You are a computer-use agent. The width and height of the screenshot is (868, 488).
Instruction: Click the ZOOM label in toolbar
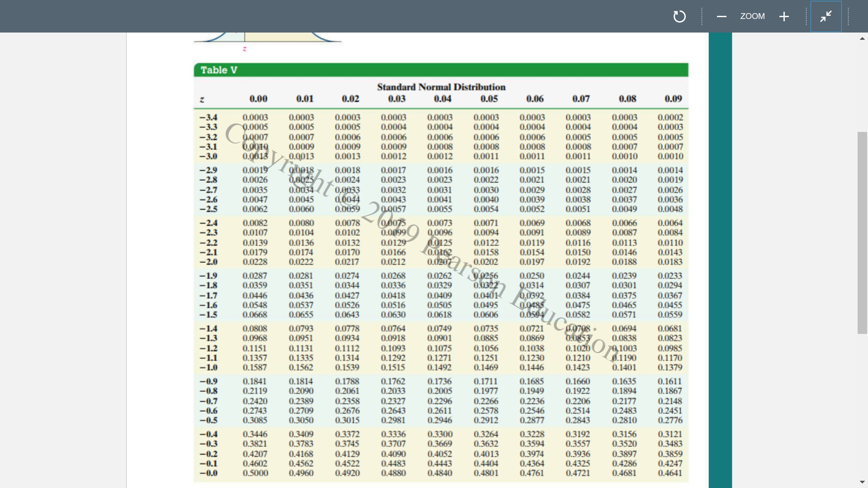[752, 17]
